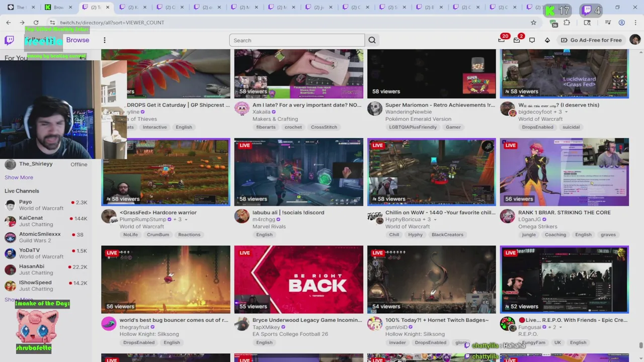The image size is (644, 362).
Task: Open inbox icon with 2 badge
Action: [517, 40]
